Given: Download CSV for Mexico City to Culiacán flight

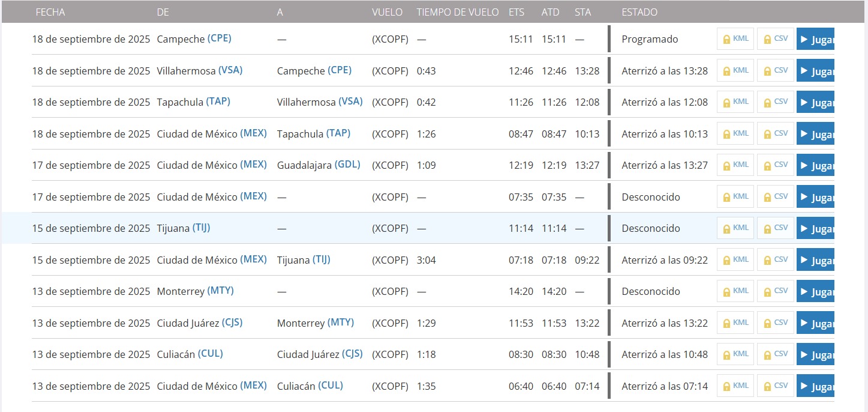Looking at the screenshot, I should 775,386.
